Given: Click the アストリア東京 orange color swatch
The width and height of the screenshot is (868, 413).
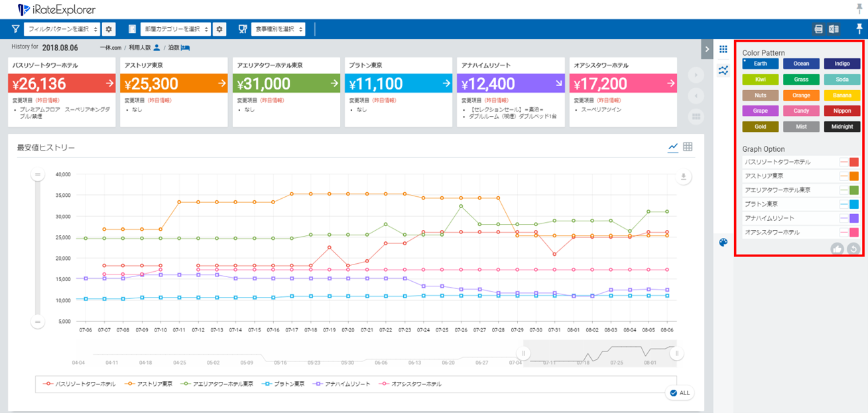Looking at the screenshot, I should 853,176.
